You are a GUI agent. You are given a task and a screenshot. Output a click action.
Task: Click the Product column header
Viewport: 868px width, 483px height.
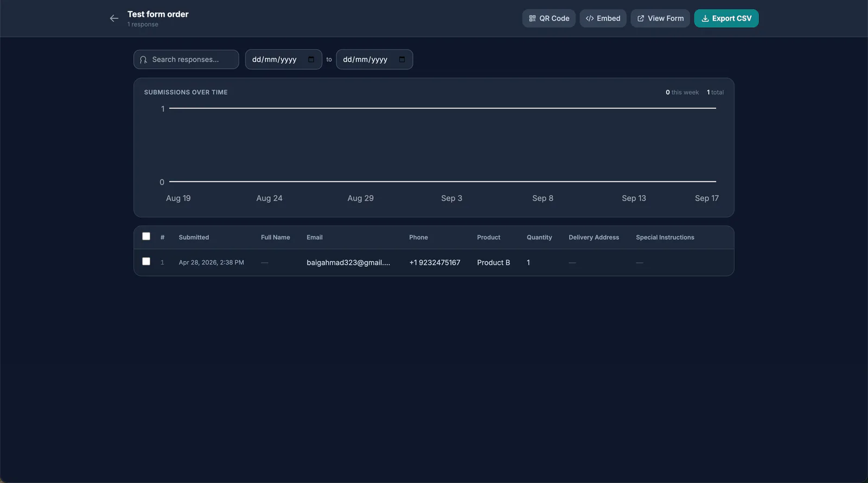(489, 237)
